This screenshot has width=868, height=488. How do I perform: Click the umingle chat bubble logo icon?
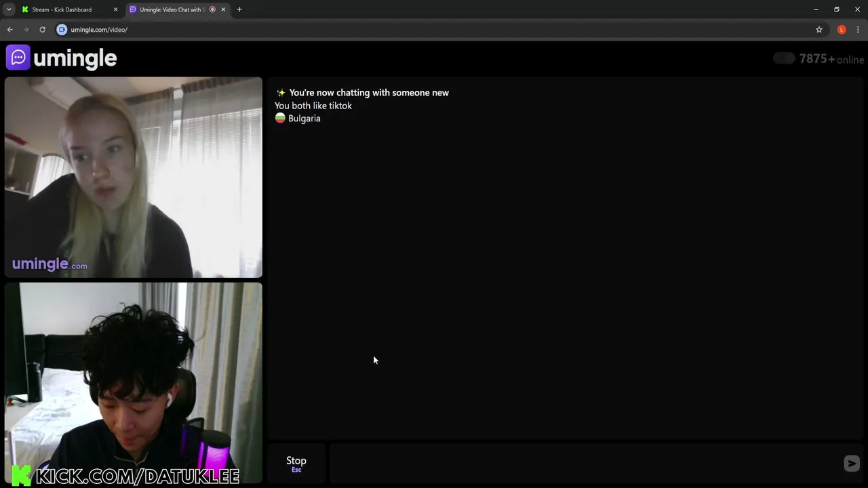click(18, 58)
